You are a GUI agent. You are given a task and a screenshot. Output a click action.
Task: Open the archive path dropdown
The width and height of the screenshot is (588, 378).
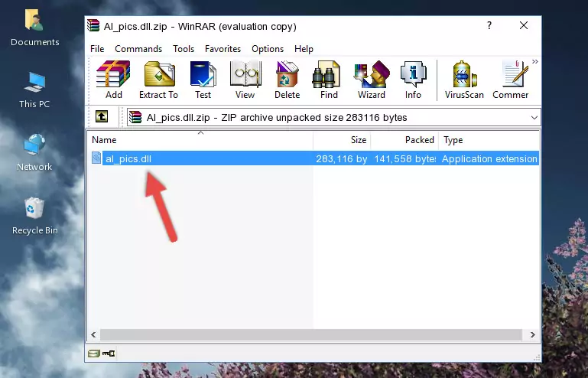pos(534,118)
